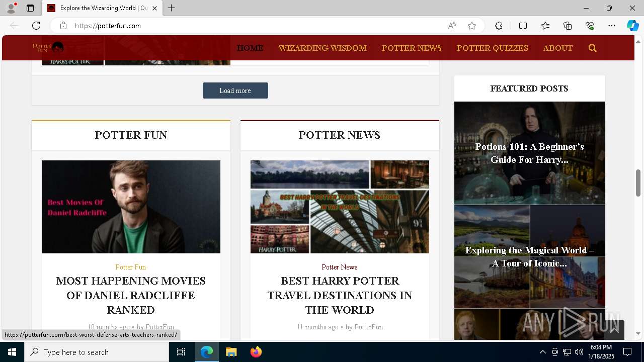Open the Extensions puzzle icon
The image size is (644, 362).
click(499, 26)
